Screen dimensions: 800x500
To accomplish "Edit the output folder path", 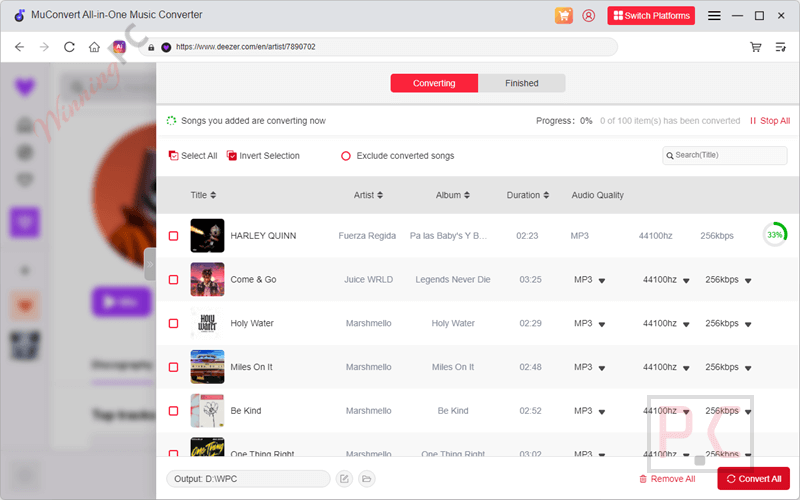I will tap(344, 479).
